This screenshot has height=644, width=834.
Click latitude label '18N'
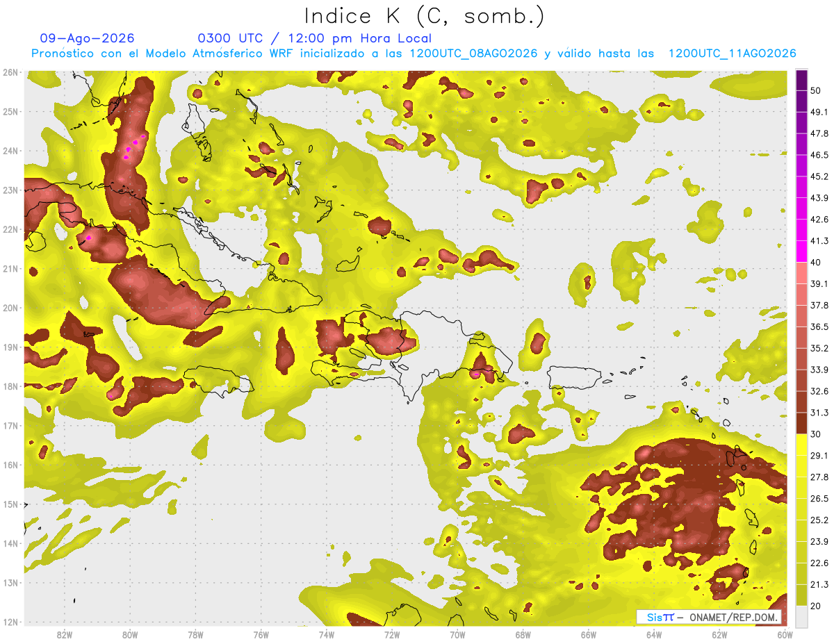[x=10, y=386]
